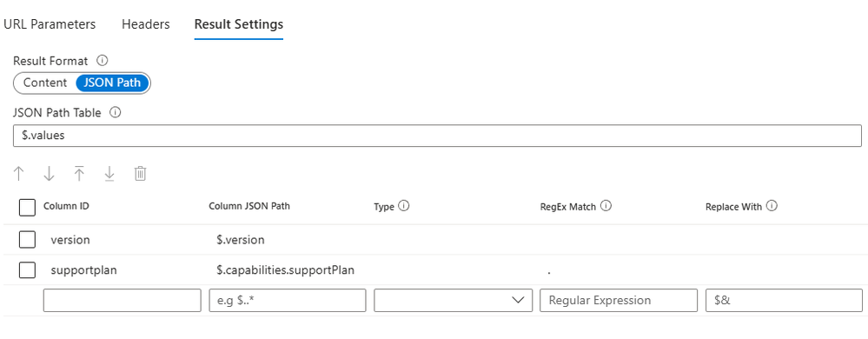Click the Replace With info icon
The image size is (868, 339).
(x=772, y=206)
